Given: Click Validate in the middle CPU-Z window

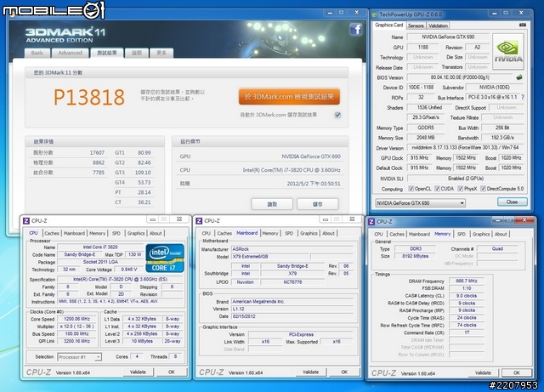Looking at the screenshot, I should click(x=310, y=372).
